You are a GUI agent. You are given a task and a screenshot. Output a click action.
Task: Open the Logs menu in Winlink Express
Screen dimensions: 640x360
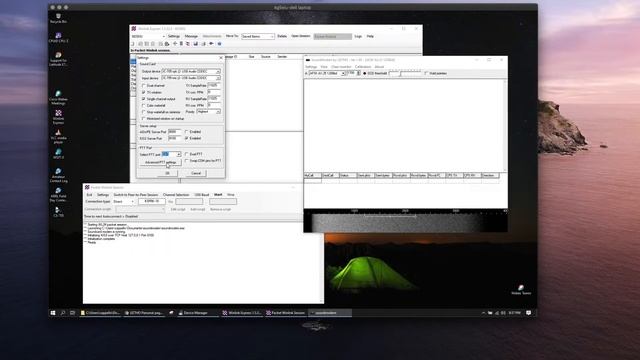[x=358, y=36]
